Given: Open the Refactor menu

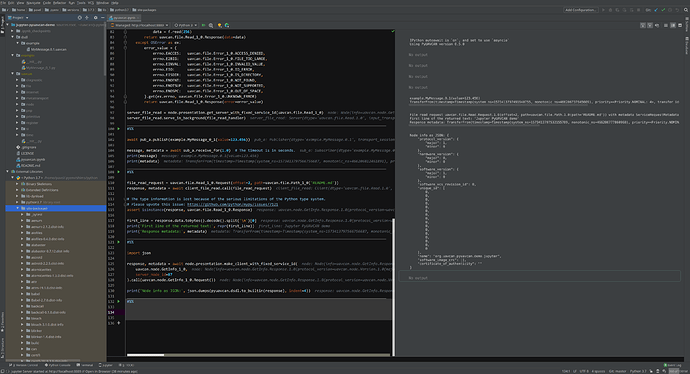Looking at the screenshot, I should 59,3.
